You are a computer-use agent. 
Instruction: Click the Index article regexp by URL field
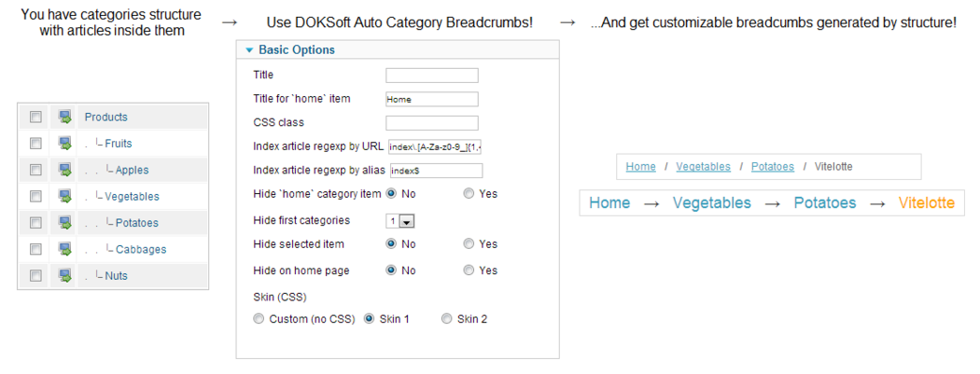point(435,146)
